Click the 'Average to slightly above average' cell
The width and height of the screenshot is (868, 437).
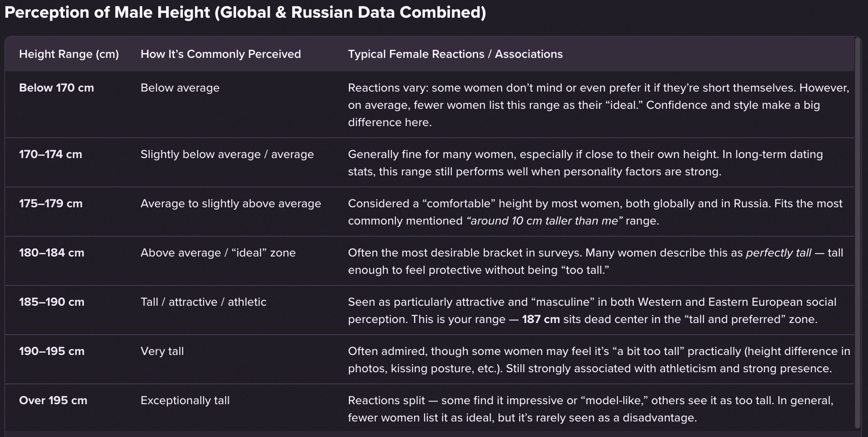230,204
